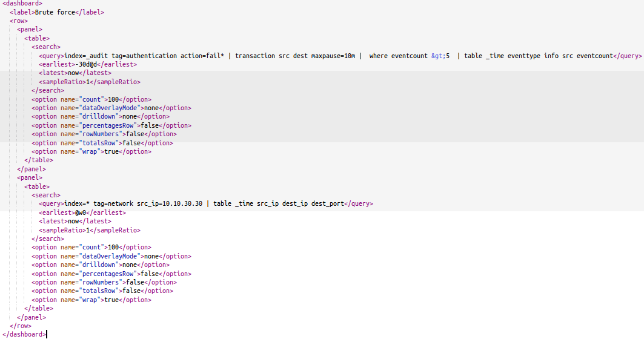Click the opening dashboard tag
The height and width of the screenshot is (339, 644).
tap(22, 4)
